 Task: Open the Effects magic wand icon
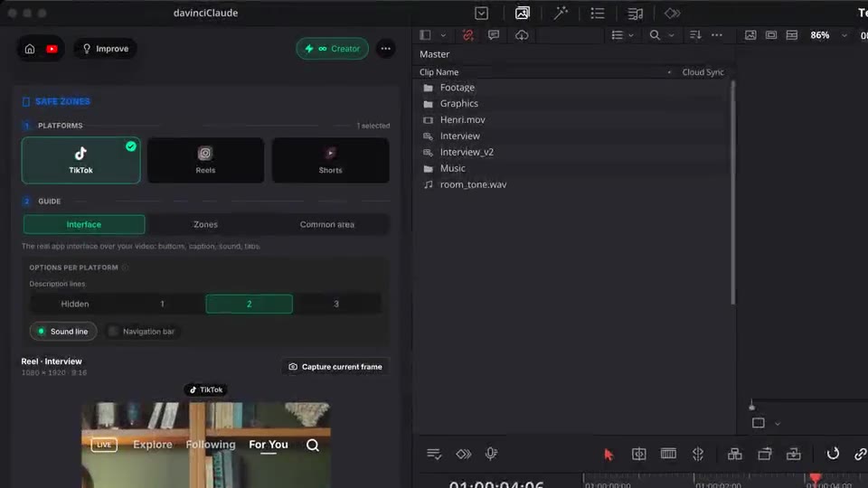point(561,14)
